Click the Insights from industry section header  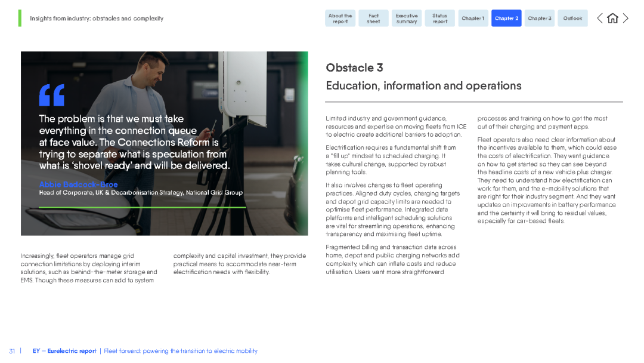97,19
